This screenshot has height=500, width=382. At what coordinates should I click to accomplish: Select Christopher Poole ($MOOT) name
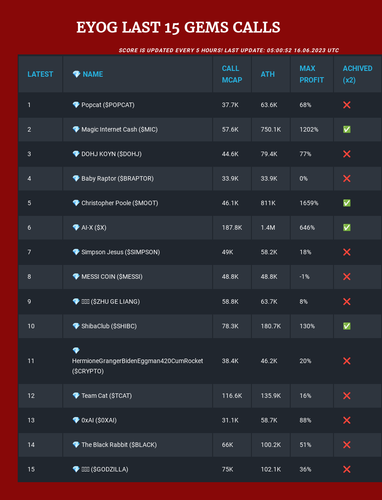[120, 203]
